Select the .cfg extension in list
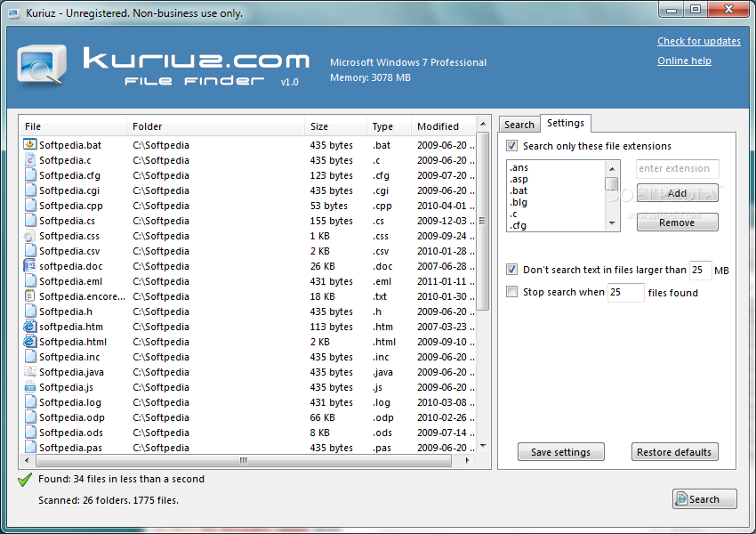 coord(519,226)
